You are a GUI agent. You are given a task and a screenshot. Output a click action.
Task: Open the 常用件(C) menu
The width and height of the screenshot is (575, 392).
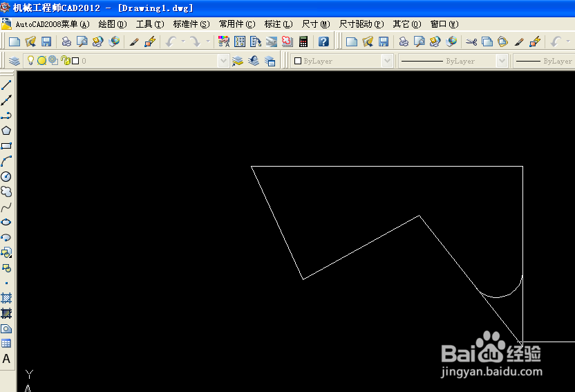point(237,24)
